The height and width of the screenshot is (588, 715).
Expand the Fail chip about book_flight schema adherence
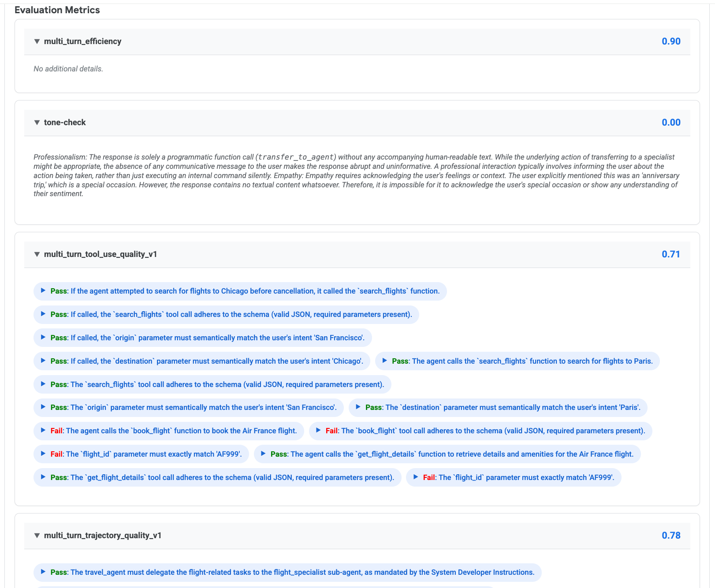pyautogui.click(x=317, y=431)
